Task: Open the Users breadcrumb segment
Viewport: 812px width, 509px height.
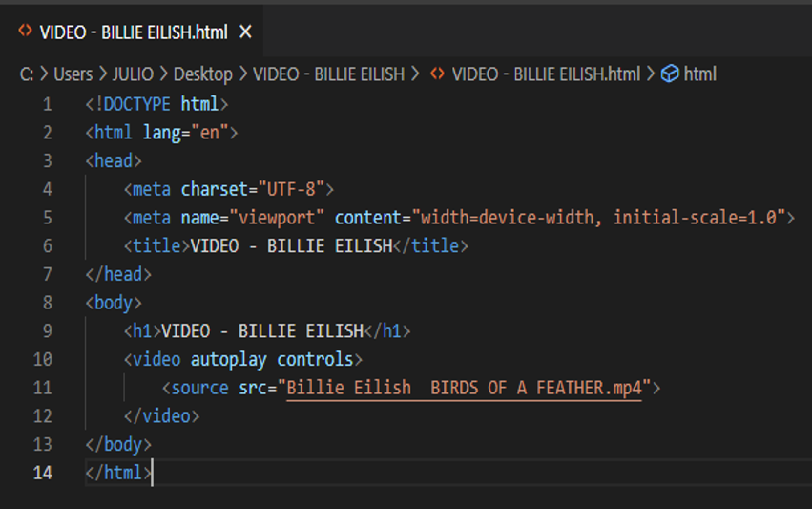Action: 73,74
